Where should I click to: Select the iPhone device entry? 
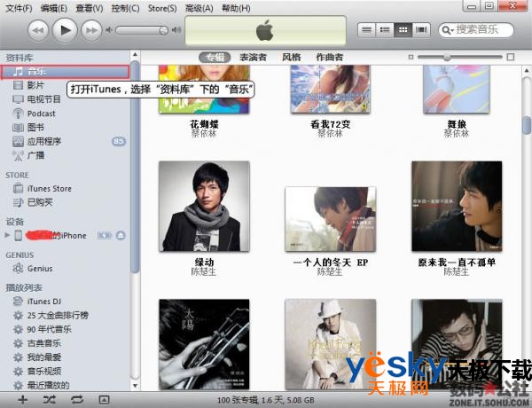click(56, 235)
